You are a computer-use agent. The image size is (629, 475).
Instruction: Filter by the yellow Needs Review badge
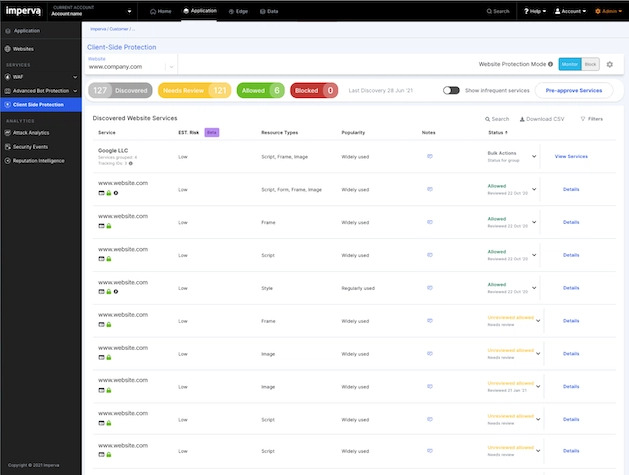click(x=194, y=90)
